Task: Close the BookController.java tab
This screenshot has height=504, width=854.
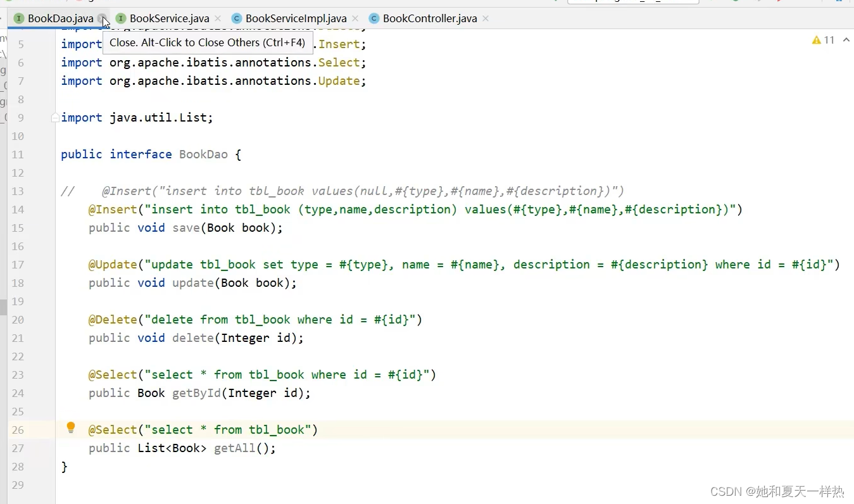Action: coord(486,18)
